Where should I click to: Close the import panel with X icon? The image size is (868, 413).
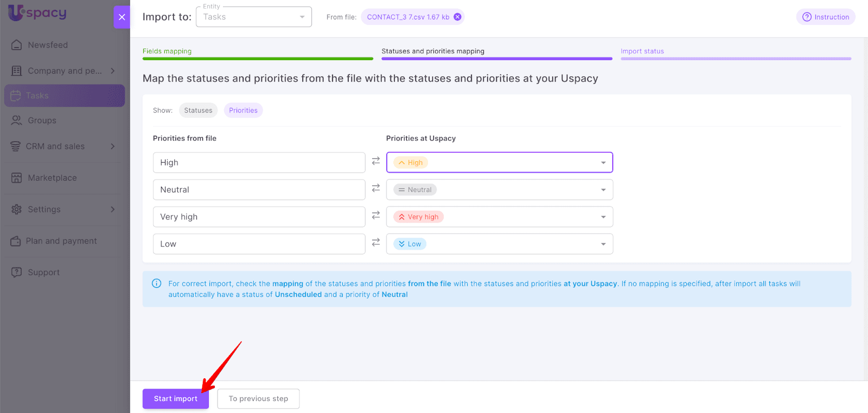(x=122, y=17)
